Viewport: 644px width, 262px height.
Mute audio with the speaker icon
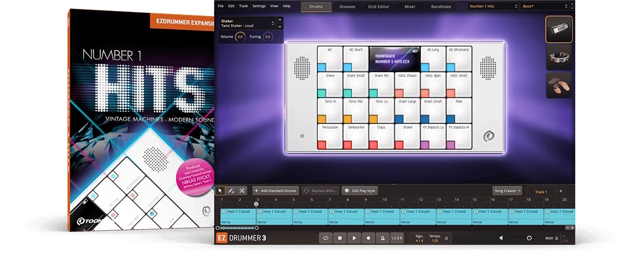pyautogui.click(x=501, y=238)
